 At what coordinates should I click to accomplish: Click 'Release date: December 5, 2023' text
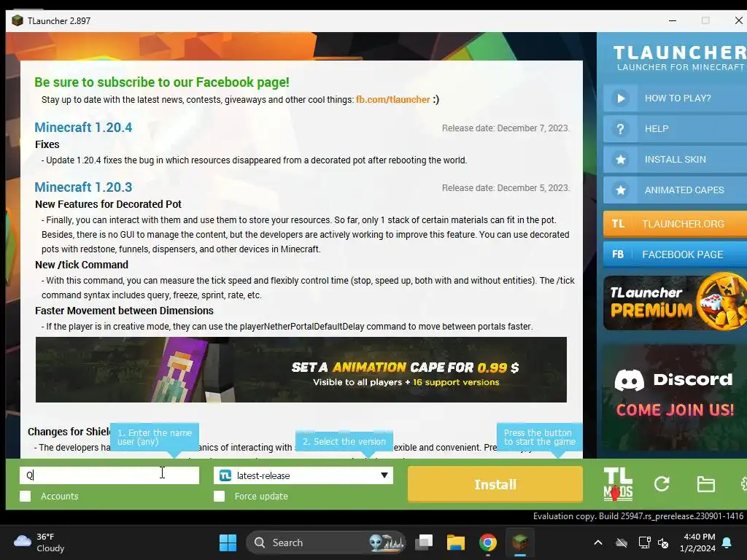(x=506, y=188)
